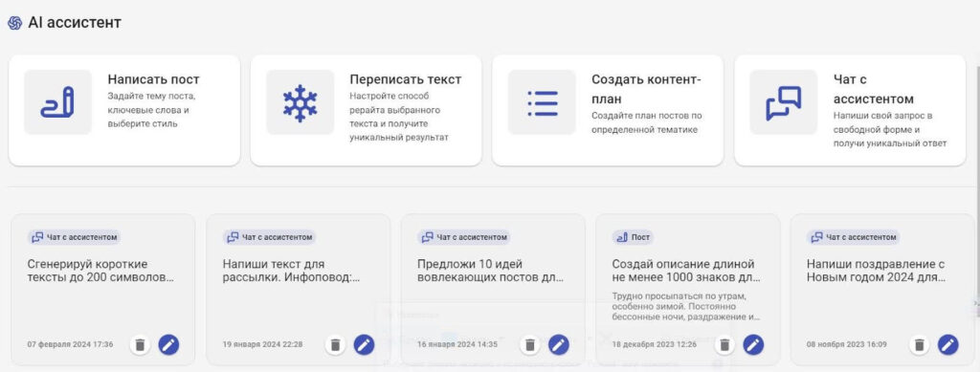Edit the post dated 18 декабря 2023

coord(753,344)
